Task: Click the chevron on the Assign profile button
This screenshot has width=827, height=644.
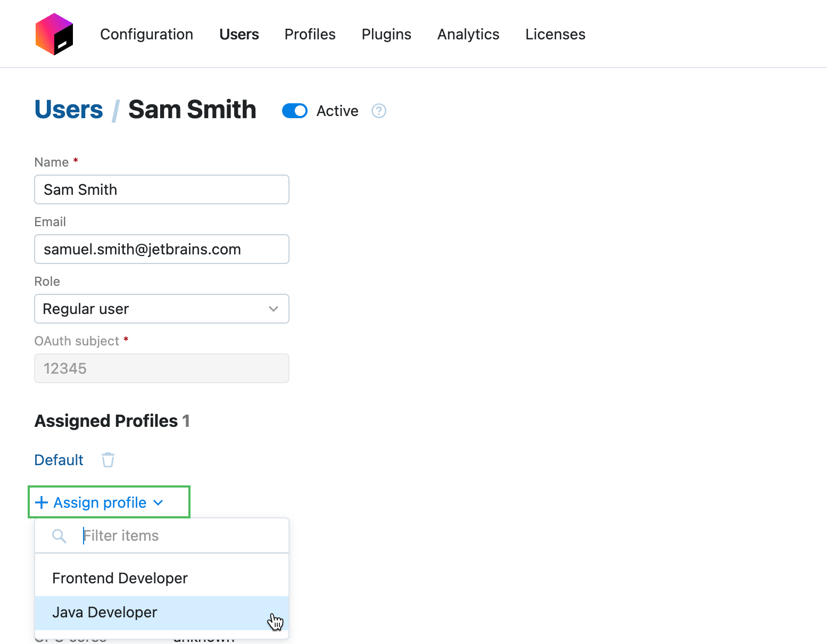Action: tap(158, 502)
